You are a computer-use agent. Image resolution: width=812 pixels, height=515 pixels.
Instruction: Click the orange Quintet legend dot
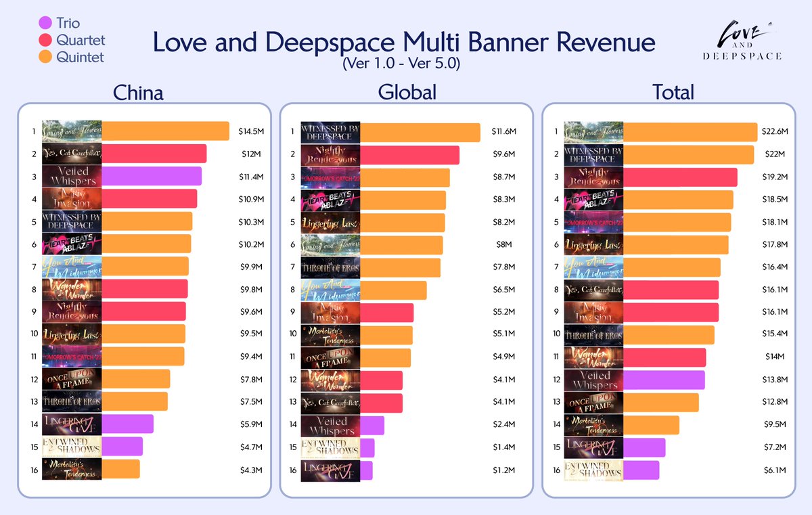(47, 57)
